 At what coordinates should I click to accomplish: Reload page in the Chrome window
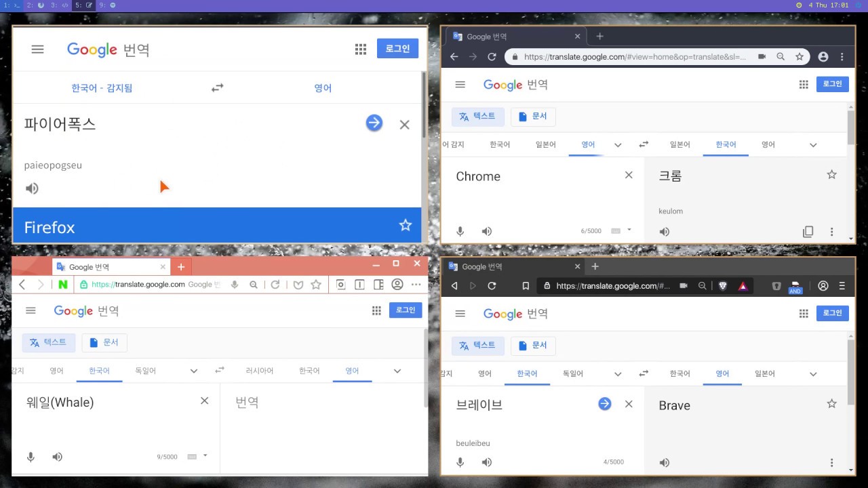click(492, 57)
